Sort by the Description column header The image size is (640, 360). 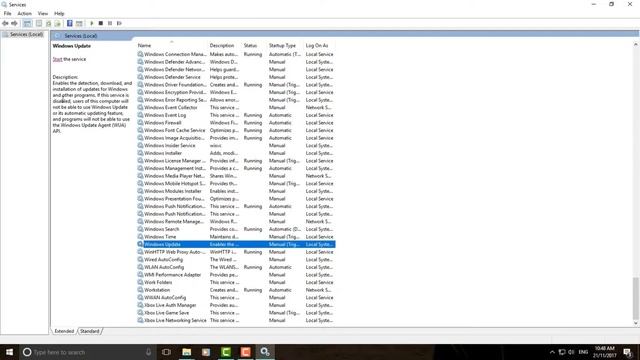(225, 45)
